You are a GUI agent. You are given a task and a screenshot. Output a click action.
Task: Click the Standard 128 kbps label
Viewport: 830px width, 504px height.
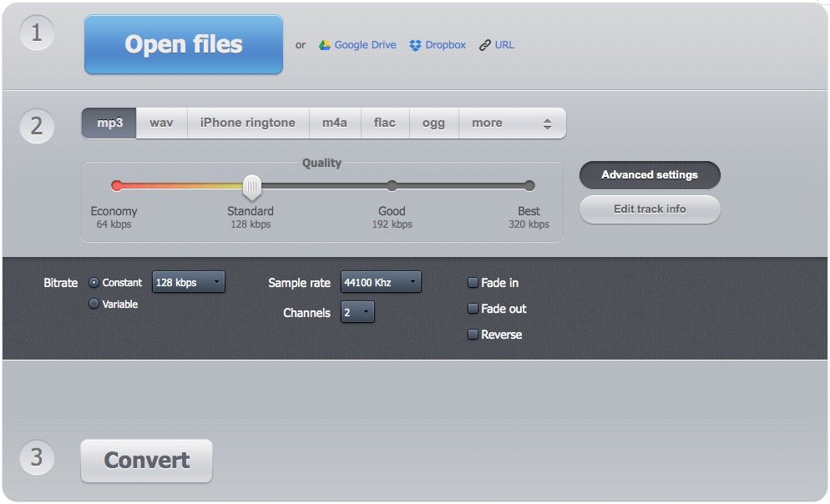pos(251,217)
